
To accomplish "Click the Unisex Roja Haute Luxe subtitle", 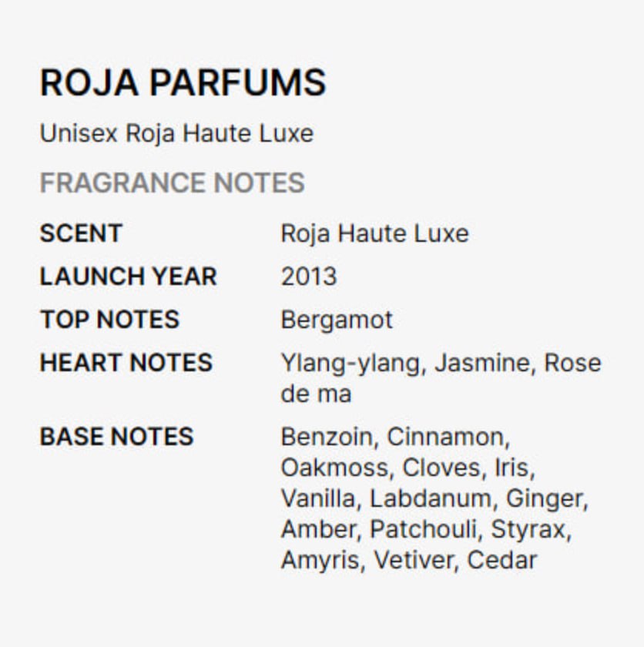I will (x=176, y=133).
